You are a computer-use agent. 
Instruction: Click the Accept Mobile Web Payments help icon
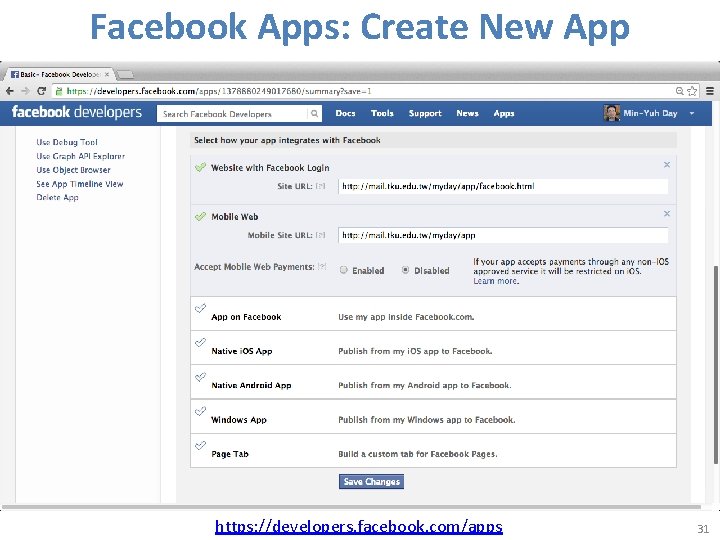322,266
